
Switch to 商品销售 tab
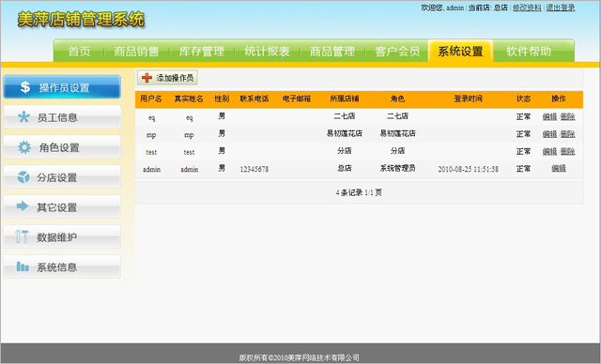136,52
